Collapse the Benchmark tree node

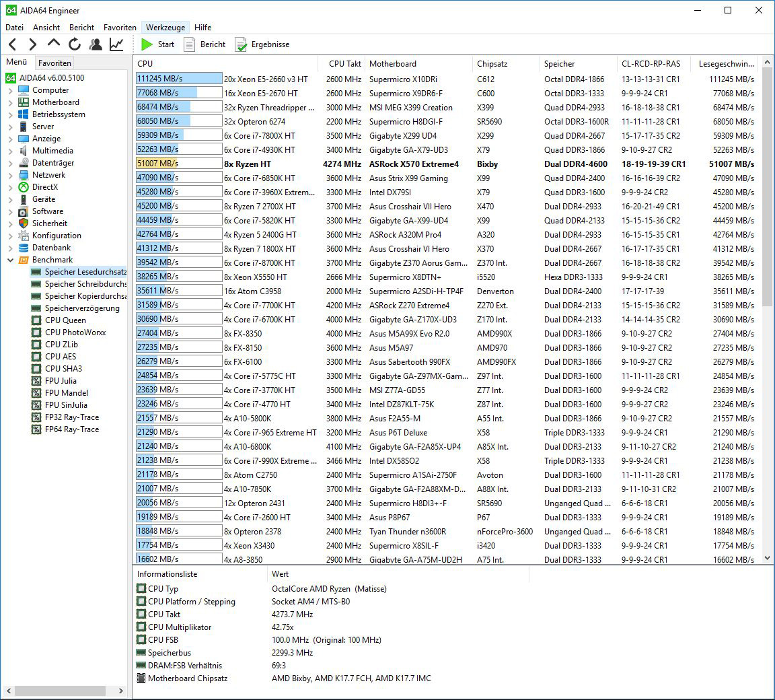(10, 260)
